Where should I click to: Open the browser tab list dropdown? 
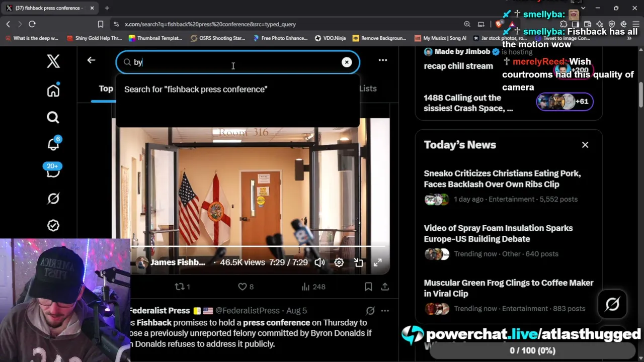coord(583,8)
